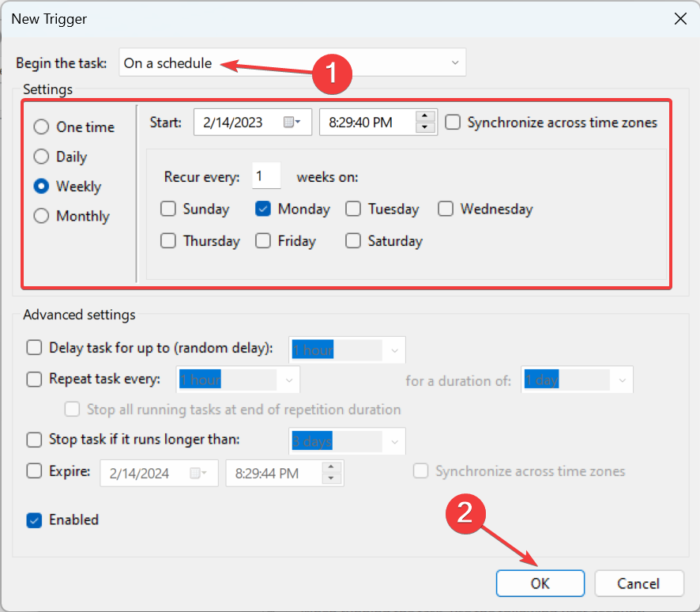Confirm the trigger with OK

point(540,583)
